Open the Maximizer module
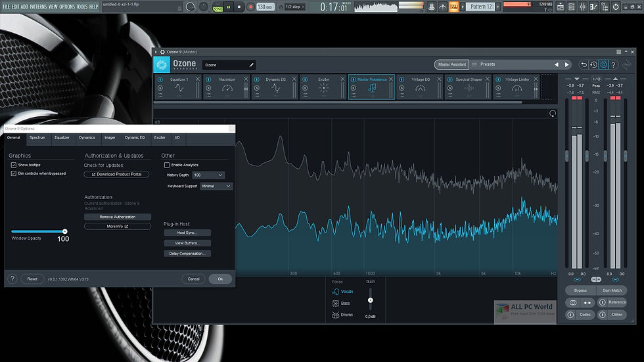Viewport: 644px width, 362px height. click(227, 88)
